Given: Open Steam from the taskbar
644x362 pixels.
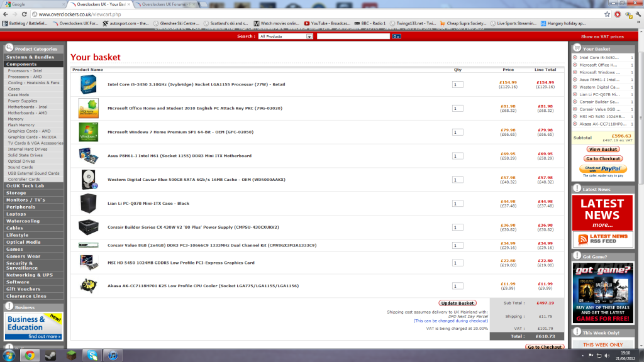Looking at the screenshot, I should [50, 355].
